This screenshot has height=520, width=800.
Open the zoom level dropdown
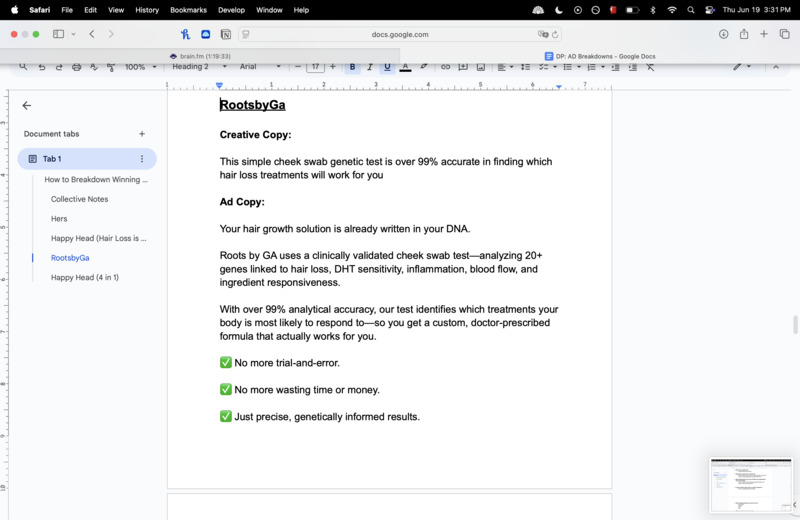click(140, 67)
